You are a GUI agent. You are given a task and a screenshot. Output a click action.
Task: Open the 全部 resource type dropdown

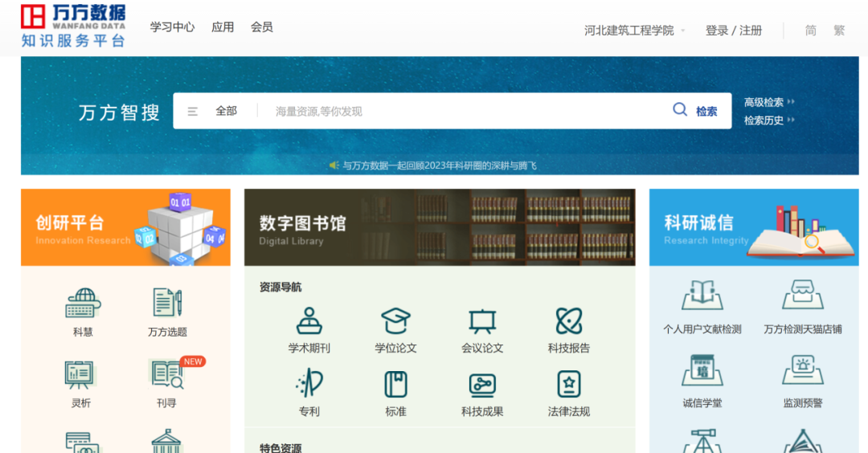(226, 111)
